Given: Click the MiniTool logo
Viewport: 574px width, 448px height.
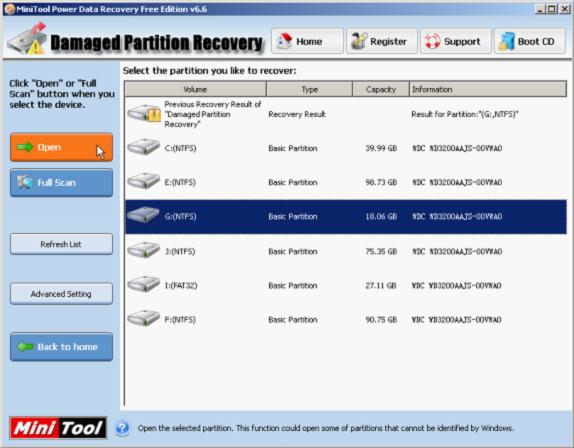Looking at the screenshot, I should click(58, 428).
